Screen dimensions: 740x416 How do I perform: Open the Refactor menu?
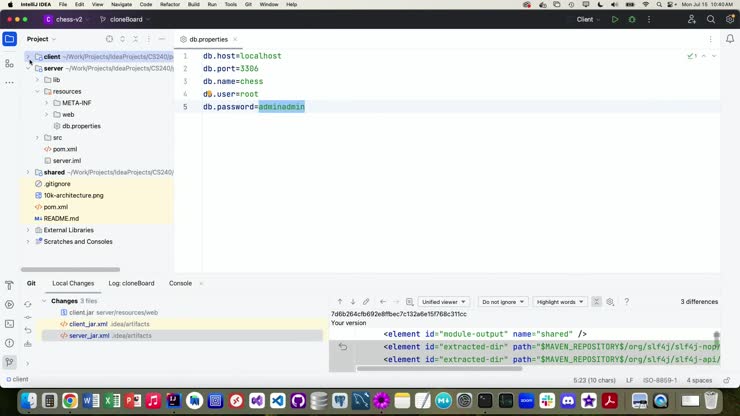coord(170,4)
